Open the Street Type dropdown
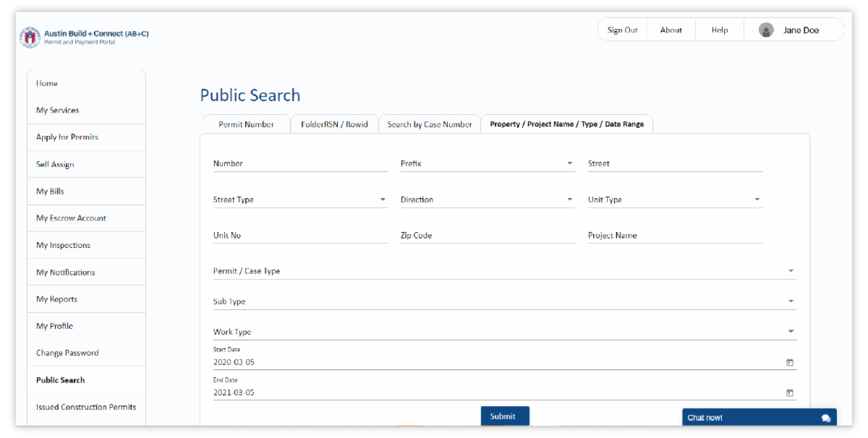The image size is (868, 438). (383, 199)
